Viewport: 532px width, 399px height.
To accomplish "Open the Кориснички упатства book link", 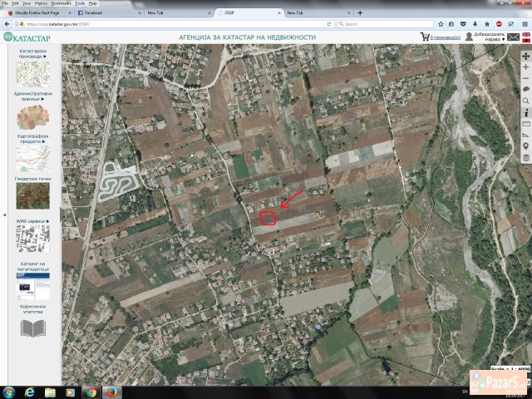I will (x=33, y=328).
